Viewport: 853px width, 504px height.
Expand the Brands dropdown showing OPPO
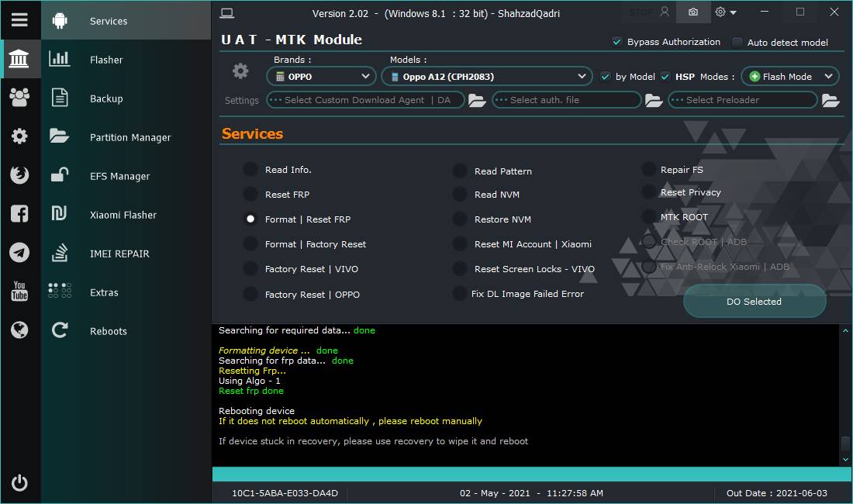click(x=321, y=77)
